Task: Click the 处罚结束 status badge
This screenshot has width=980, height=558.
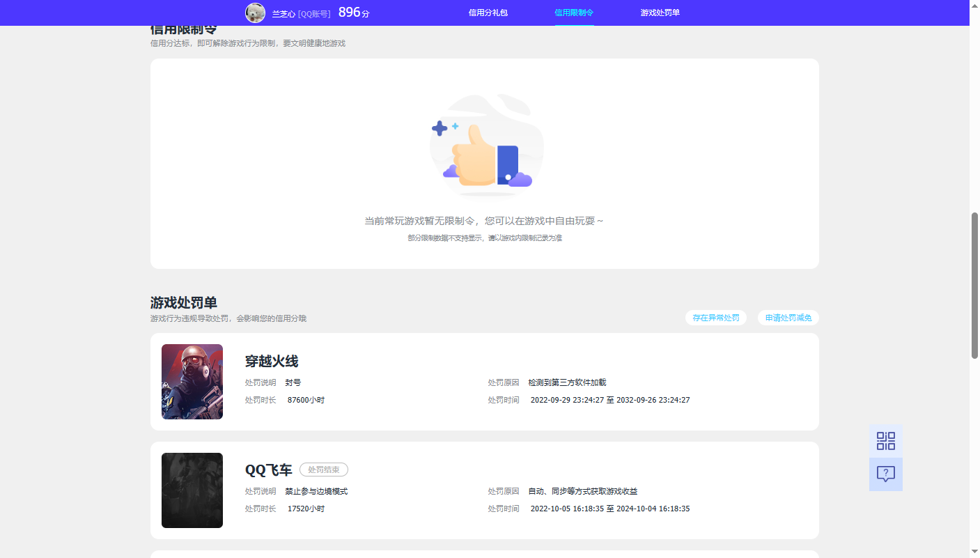Action: pyautogui.click(x=324, y=470)
